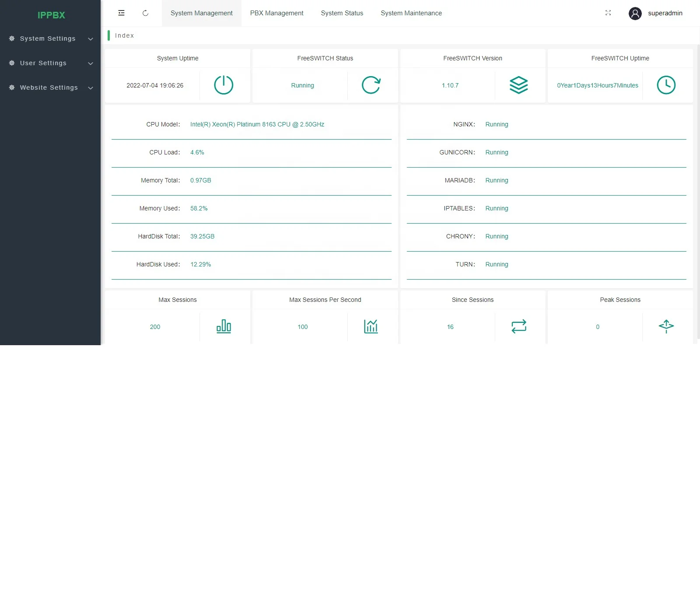Expand the Website Settings menu

(x=51, y=87)
